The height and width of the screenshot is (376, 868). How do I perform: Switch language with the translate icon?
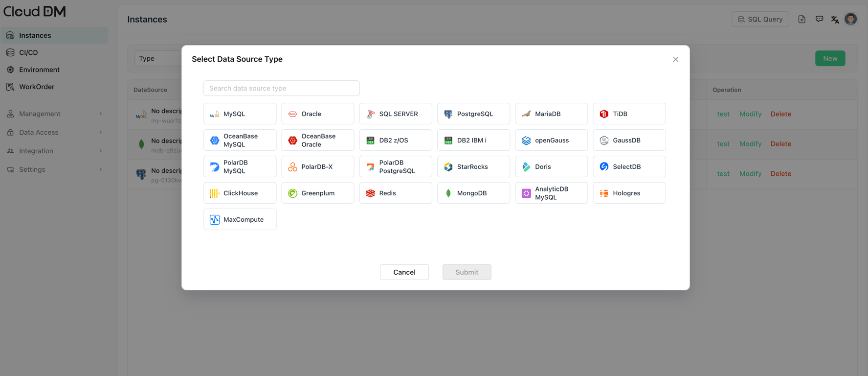(835, 19)
